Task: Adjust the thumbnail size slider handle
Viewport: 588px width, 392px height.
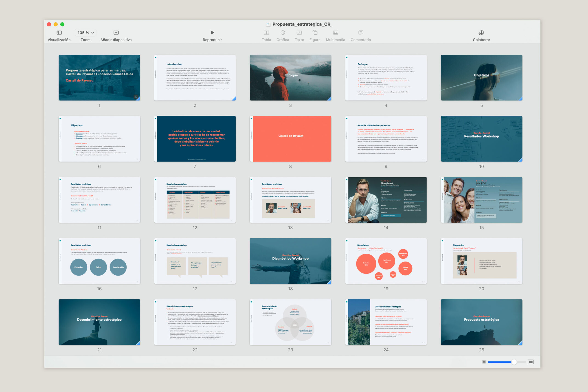Action: (x=514, y=362)
